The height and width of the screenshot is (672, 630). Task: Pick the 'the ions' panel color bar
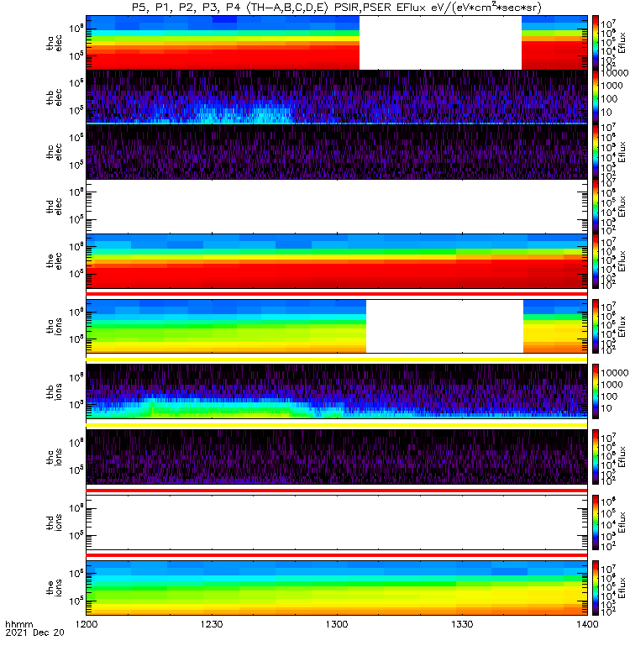coord(596,588)
